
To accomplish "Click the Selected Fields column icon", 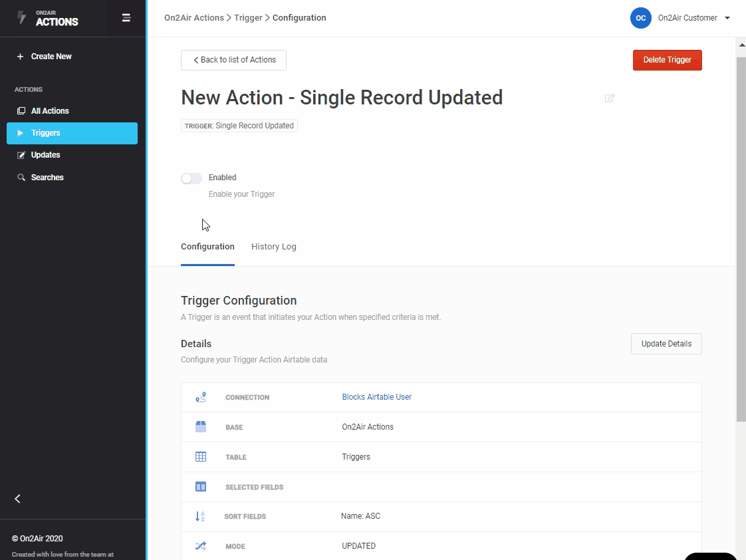I will 201,487.
